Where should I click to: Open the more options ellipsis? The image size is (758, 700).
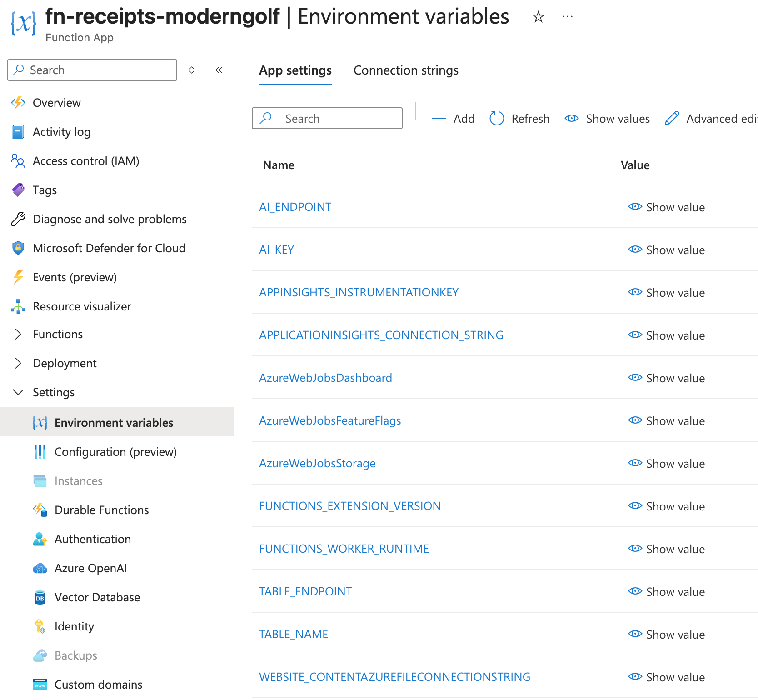click(568, 17)
